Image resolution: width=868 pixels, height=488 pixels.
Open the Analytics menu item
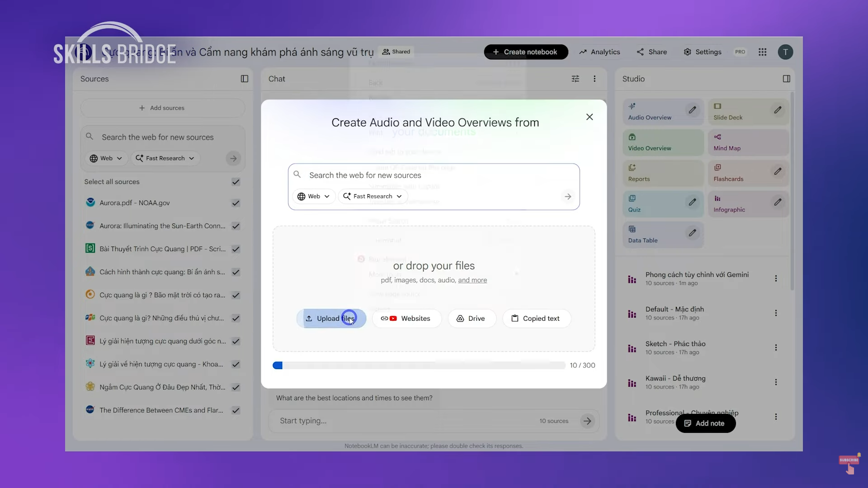pyautogui.click(x=599, y=52)
